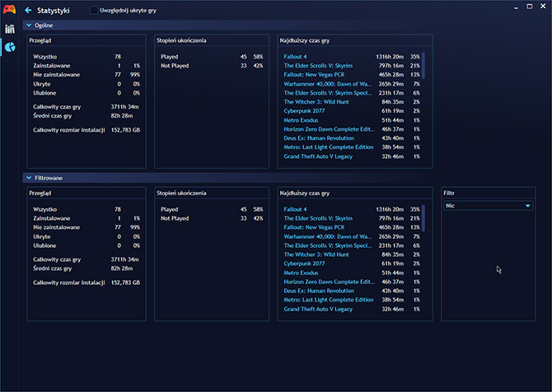
Task: Open the library view from the sidebar
Action: 10,29
